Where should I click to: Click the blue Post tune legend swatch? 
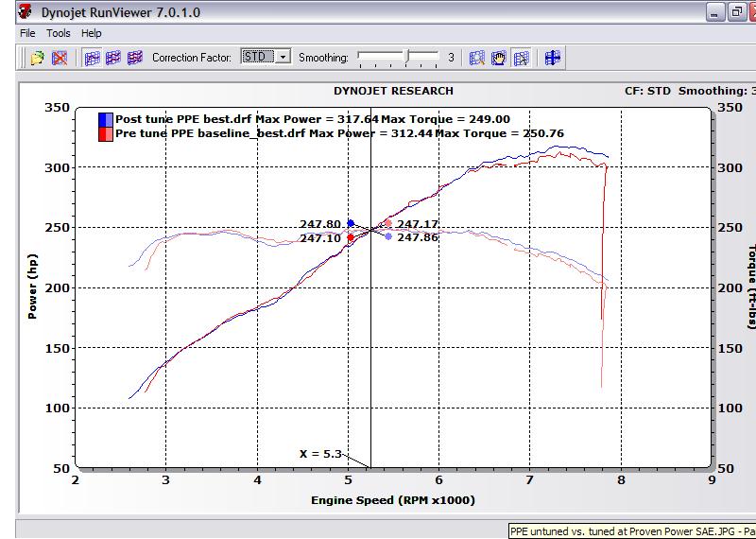(106, 120)
